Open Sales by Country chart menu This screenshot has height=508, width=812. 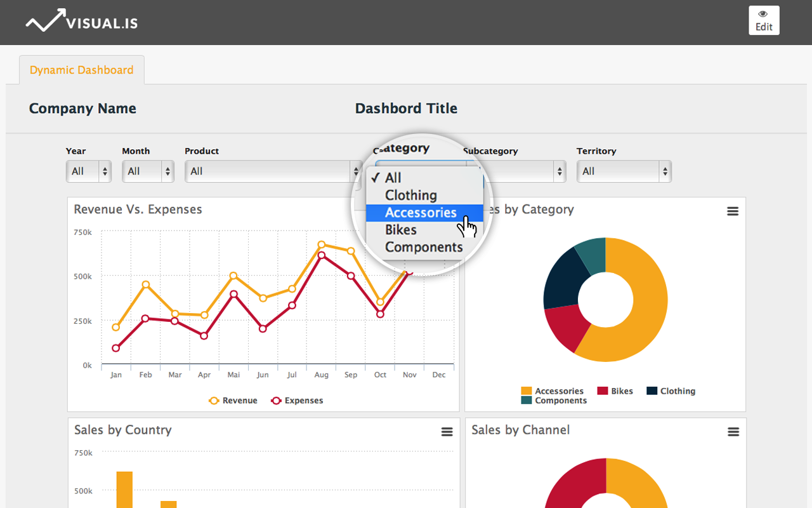447,432
